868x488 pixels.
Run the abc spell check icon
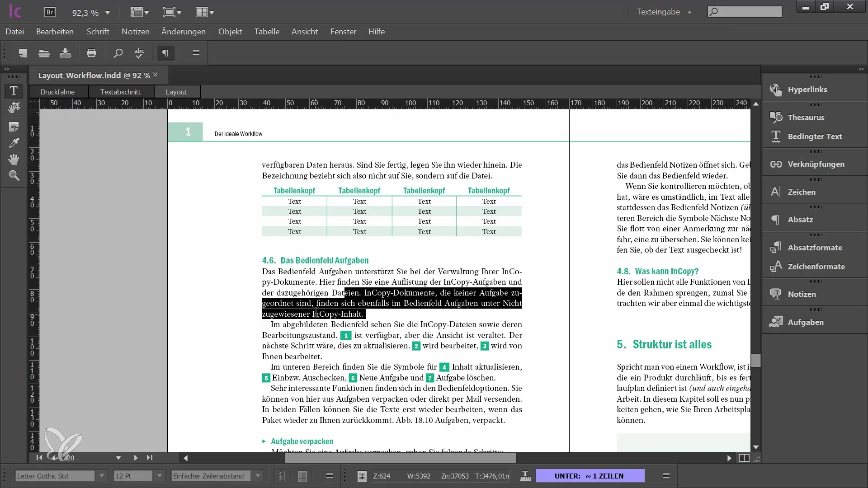pyautogui.click(x=139, y=53)
